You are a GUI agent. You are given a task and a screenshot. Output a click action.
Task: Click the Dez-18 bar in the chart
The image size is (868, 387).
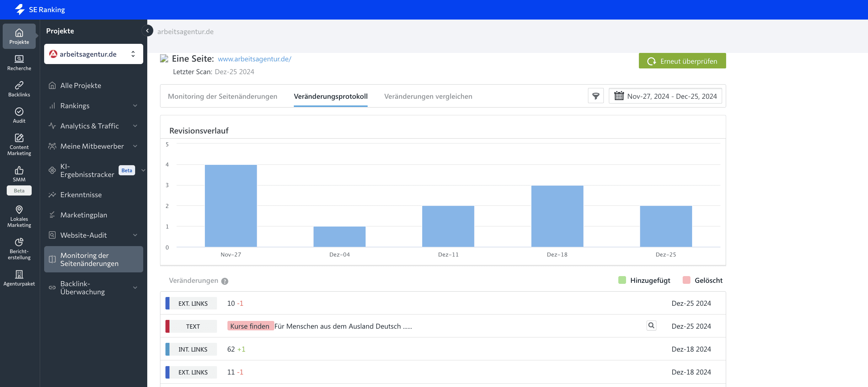coord(557,216)
